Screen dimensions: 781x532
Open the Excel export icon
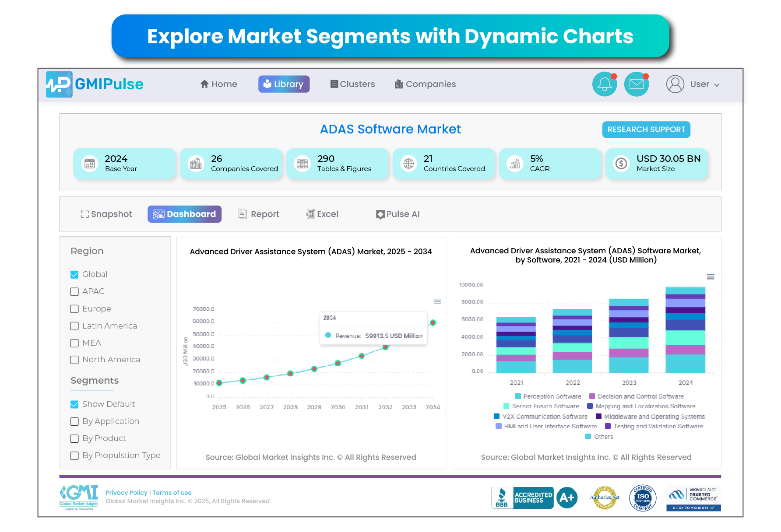click(x=311, y=214)
